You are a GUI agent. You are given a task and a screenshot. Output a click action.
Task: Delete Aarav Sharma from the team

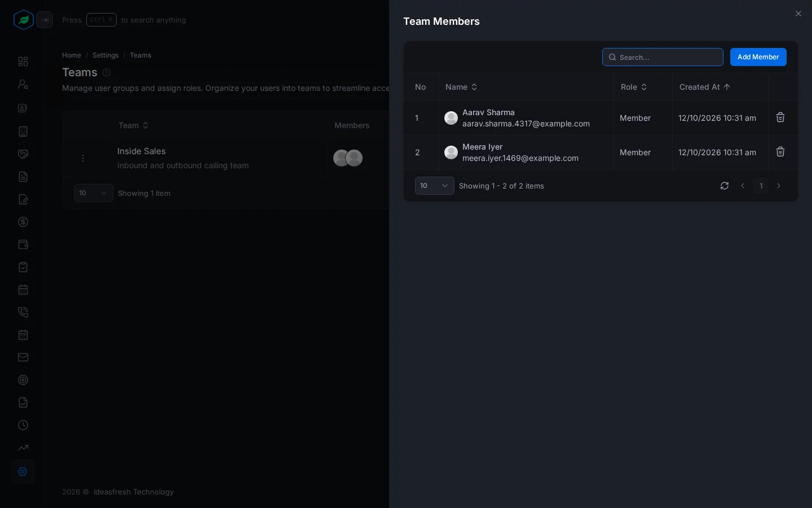[780, 117]
